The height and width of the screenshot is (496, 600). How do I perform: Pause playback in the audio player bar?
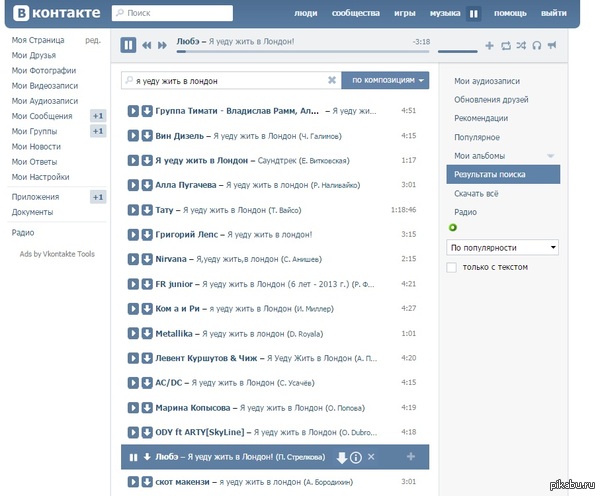[x=128, y=45]
